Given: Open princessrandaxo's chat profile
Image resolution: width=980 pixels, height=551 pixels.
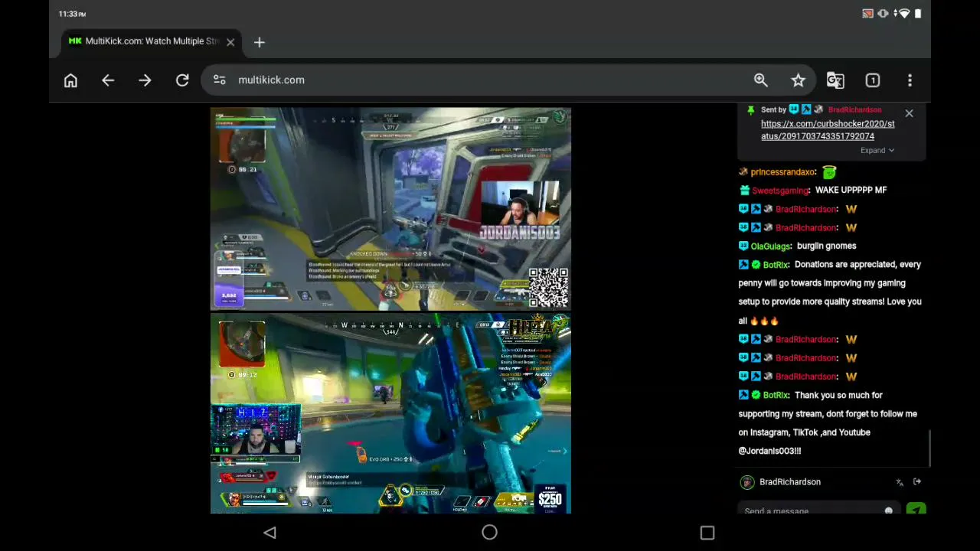Looking at the screenshot, I should [782, 172].
